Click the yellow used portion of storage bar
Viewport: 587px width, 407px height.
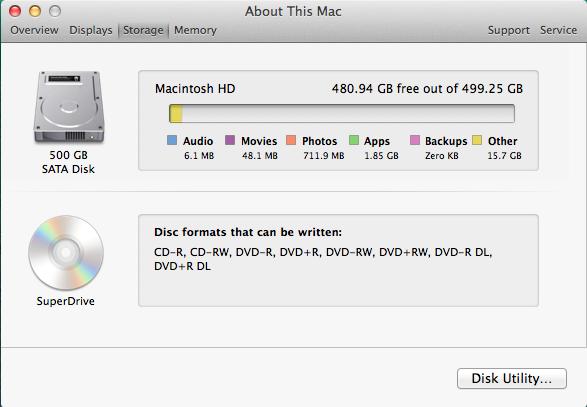[x=176, y=113]
